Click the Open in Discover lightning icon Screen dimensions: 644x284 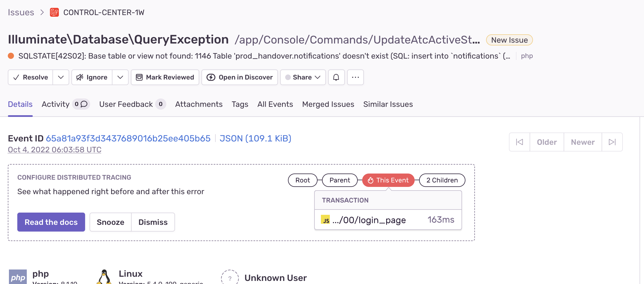[x=211, y=77]
